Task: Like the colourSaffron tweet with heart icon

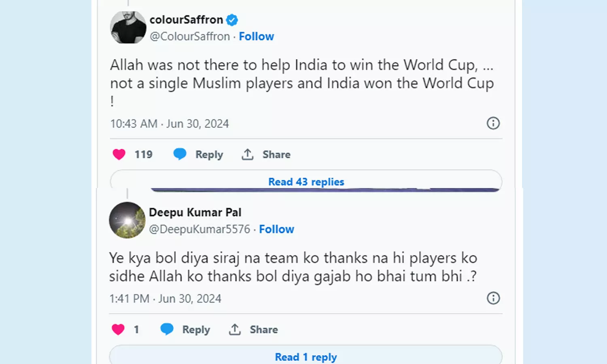Action: point(119,154)
